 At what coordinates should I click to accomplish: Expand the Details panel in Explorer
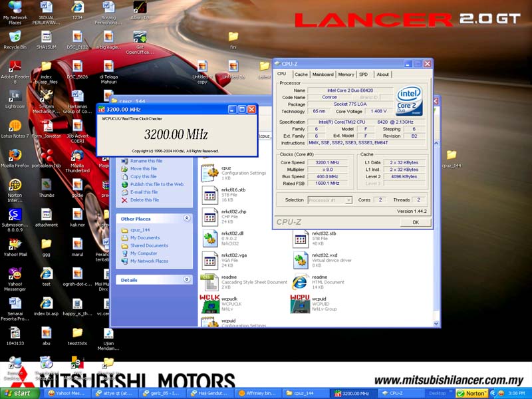click(x=187, y=279)
